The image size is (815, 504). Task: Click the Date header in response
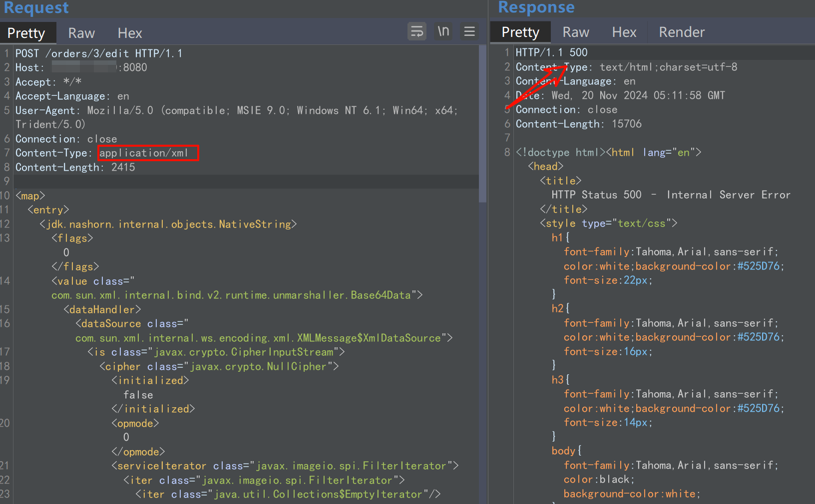pyautogui.click(x=620, y=95)
